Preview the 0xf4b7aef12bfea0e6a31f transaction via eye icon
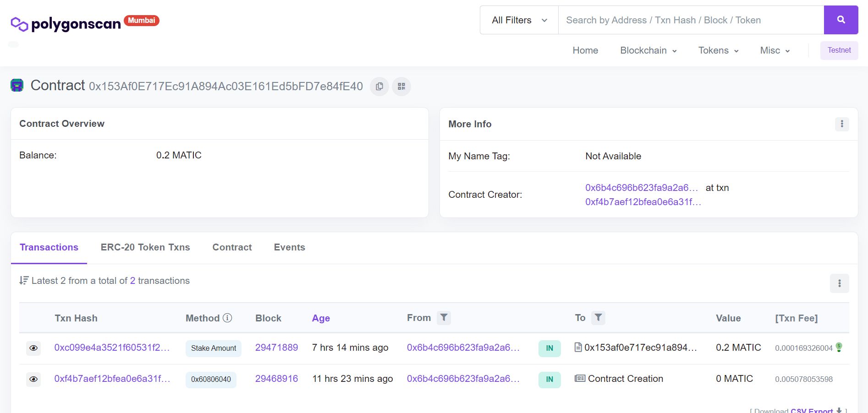The image size is (868, 413). [33, 379]
